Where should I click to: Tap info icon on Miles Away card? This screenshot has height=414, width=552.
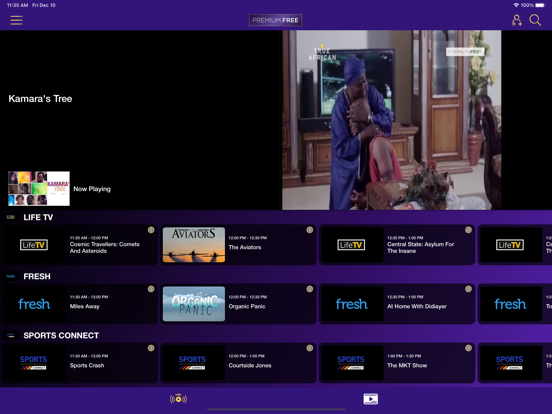pos(151,289)
